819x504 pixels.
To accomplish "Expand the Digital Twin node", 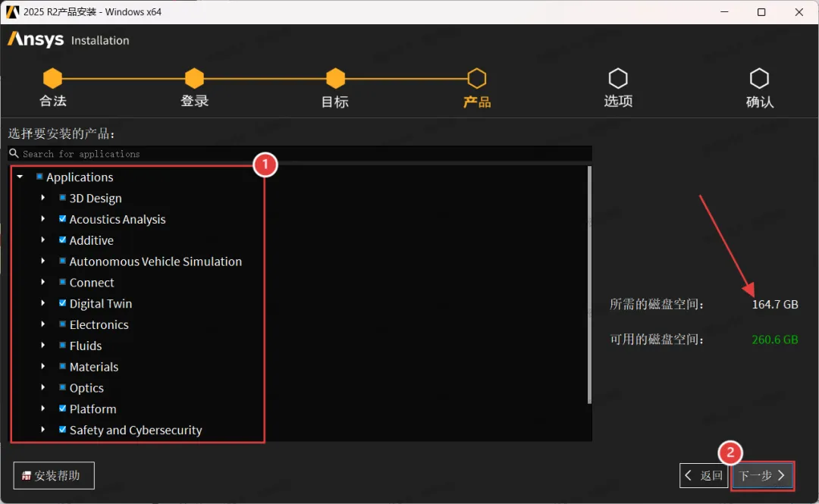I will coord(42,303).
